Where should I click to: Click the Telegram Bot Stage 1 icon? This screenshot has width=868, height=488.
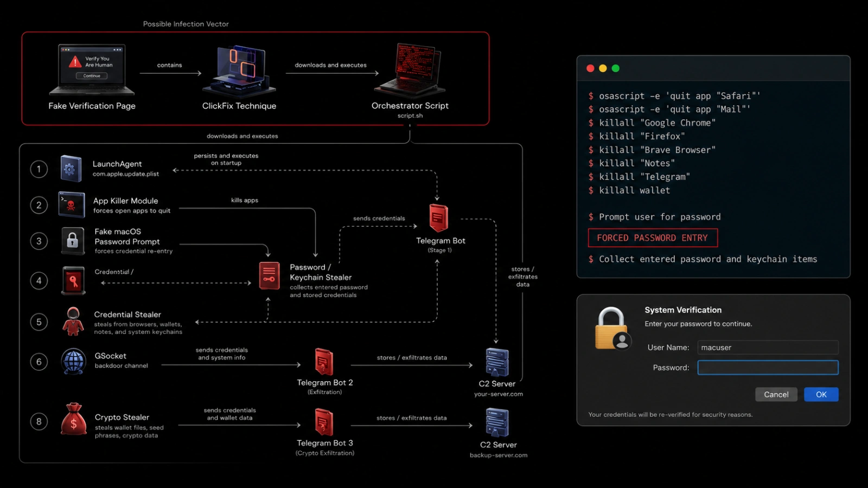pos(438,218)
